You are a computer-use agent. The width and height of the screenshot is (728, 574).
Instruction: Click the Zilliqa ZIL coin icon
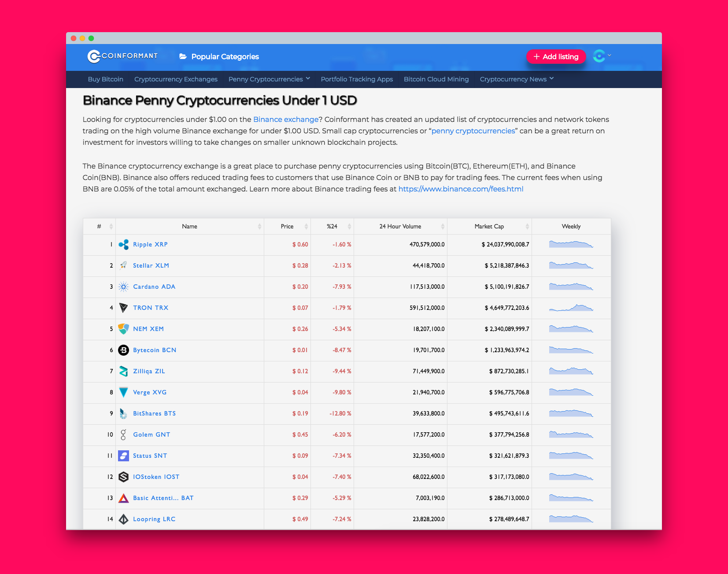(124, 371)
